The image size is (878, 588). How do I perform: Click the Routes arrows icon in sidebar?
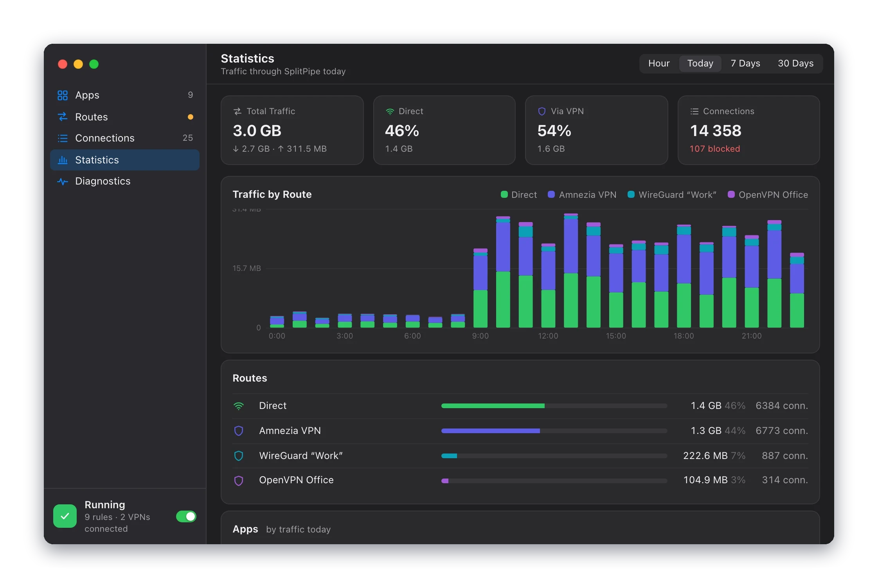63,117
